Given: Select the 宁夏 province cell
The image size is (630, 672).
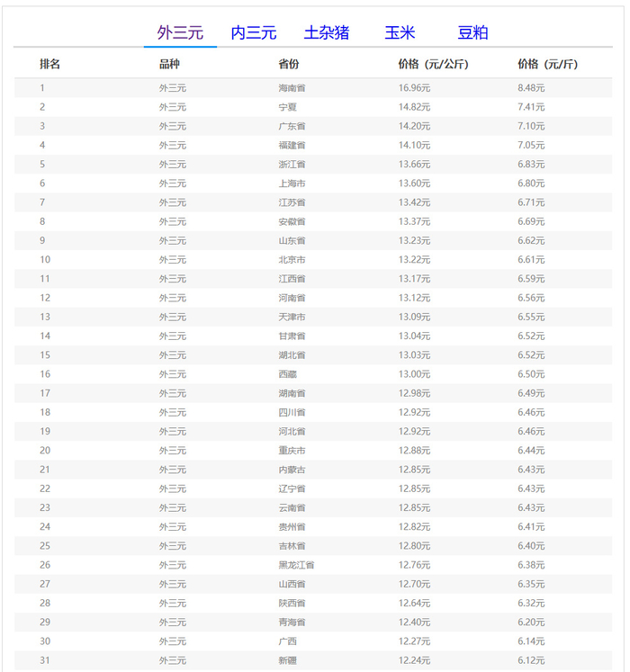Looking at the screenshot, I should click(x=288, y=107).
